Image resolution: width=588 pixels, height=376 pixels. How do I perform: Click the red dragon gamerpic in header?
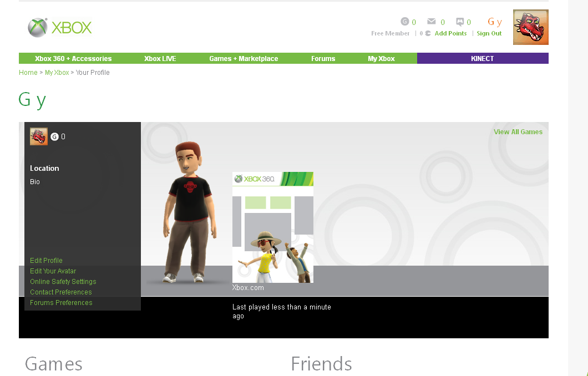[531, 27]
